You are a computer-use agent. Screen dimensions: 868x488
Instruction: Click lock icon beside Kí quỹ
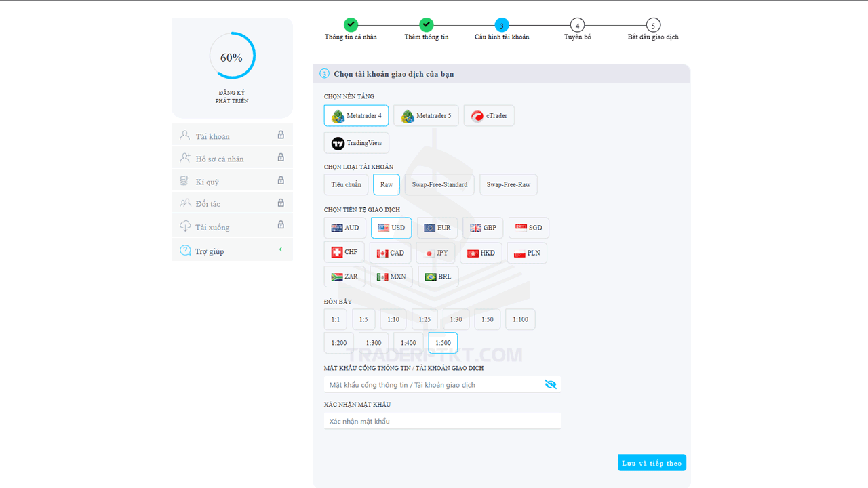click(x=281, y=180)
